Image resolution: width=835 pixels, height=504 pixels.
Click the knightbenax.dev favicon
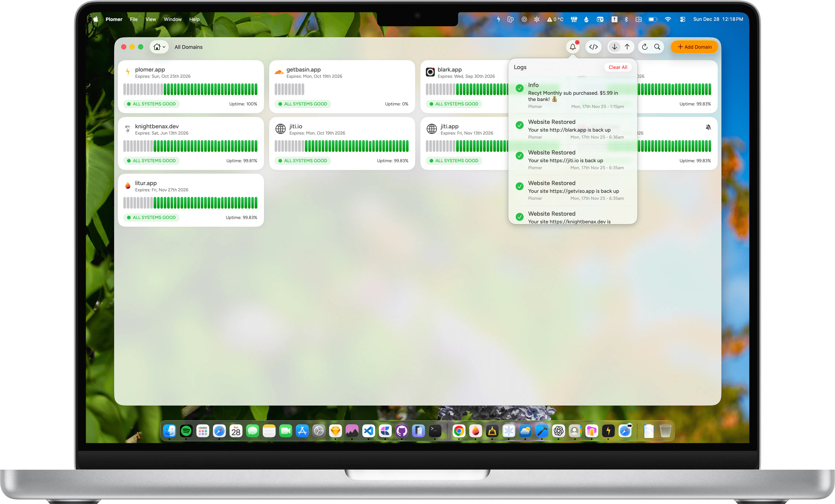[128, 129]
